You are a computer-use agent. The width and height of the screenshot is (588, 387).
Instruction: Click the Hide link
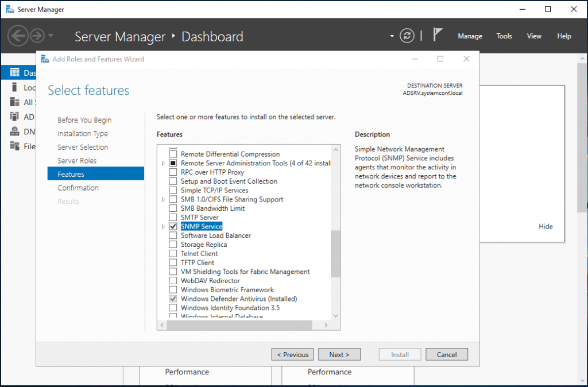pyautogui.click(x=546, y=226)
